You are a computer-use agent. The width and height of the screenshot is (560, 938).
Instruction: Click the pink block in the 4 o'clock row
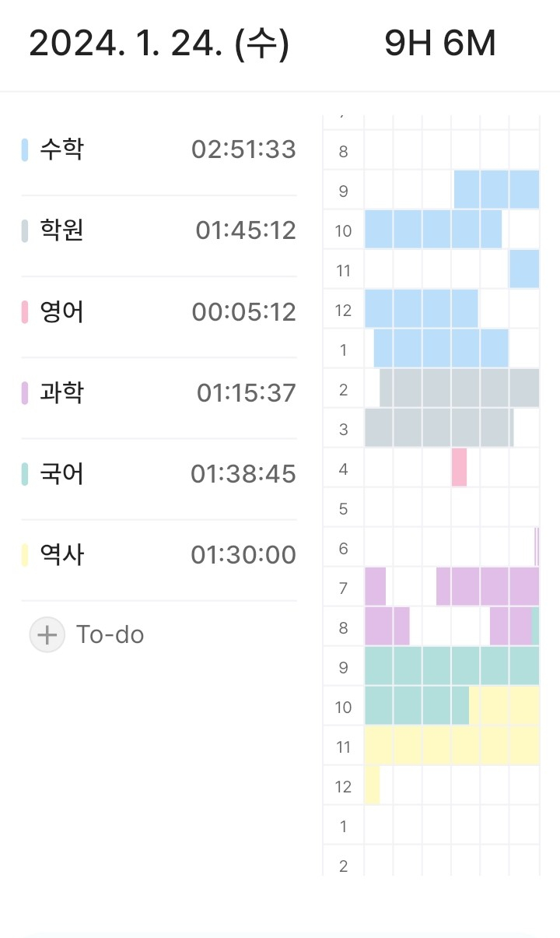(x=459, y=467)
